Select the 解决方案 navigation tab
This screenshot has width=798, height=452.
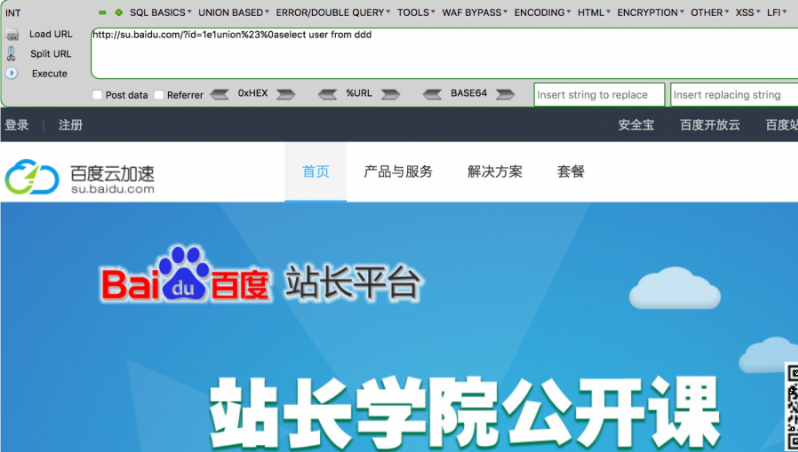(x=495, y=172)
